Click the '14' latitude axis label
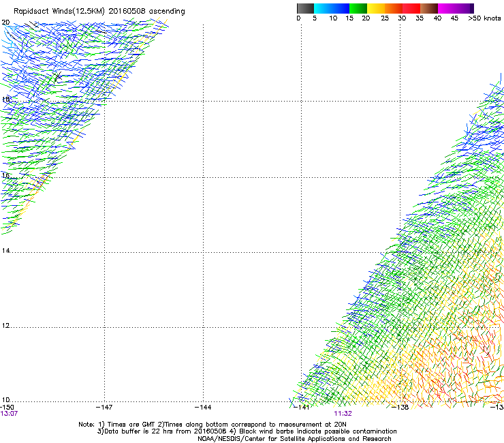 [5, 251]
